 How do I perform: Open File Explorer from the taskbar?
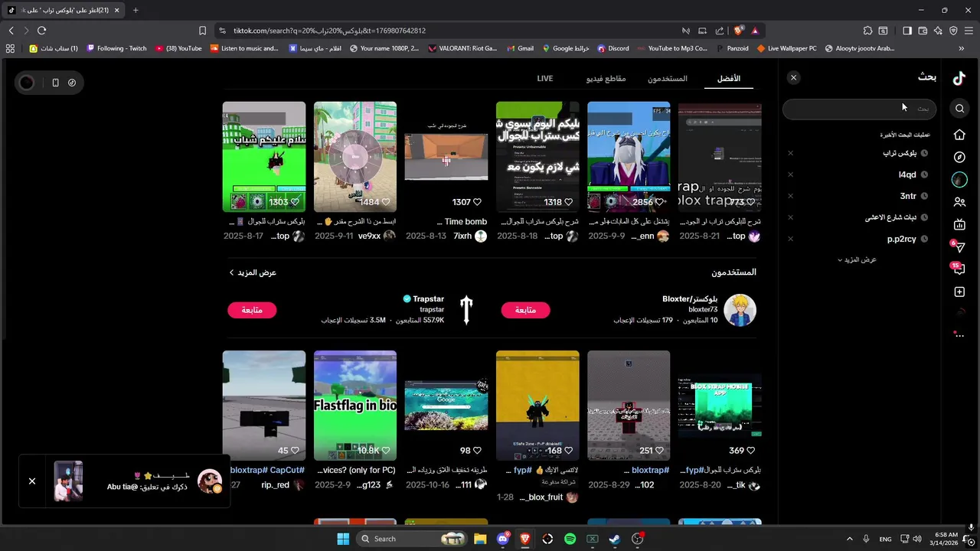480,539
